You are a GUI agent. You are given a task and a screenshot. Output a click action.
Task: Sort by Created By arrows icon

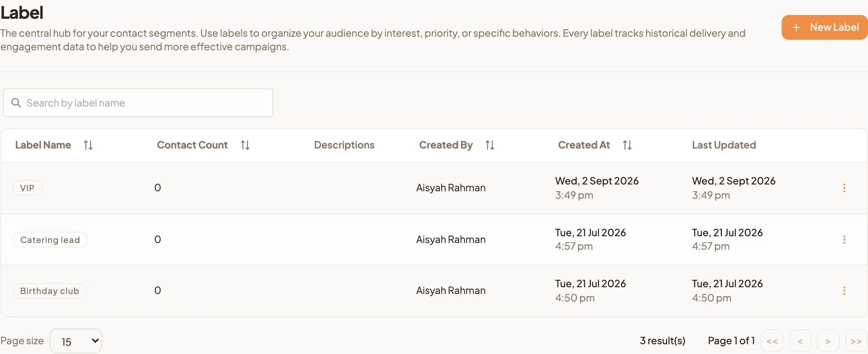coord(490,145)
